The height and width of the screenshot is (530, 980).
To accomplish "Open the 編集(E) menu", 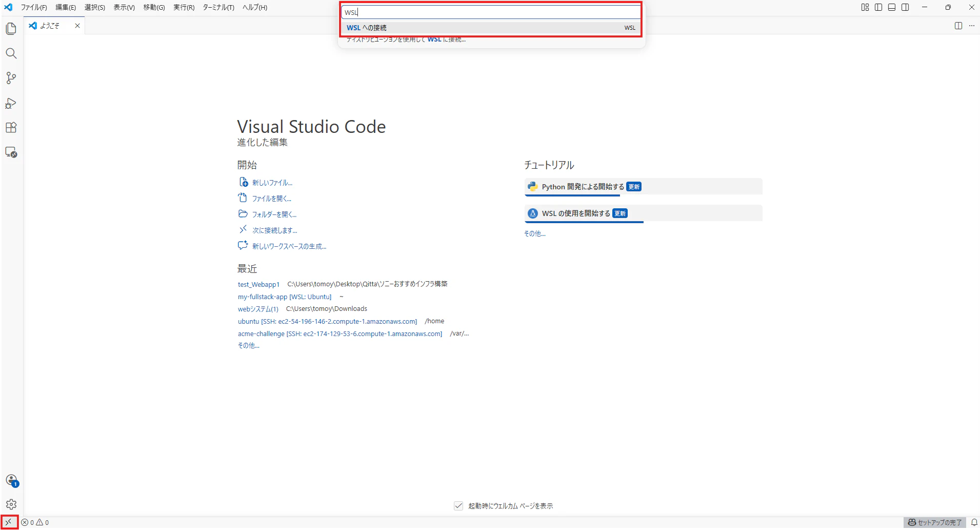I will 66,7.
